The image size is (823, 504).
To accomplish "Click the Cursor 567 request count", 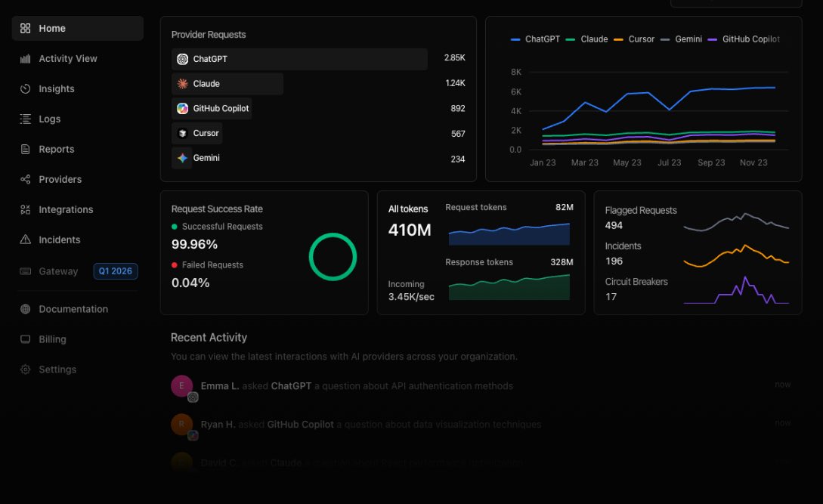I will (458, 134).
